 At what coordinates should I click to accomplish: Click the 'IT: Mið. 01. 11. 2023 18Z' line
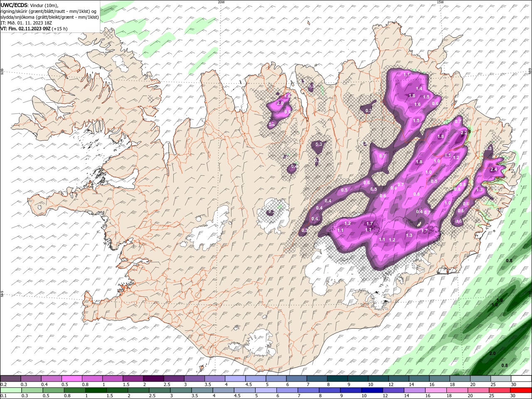point(27,23)
